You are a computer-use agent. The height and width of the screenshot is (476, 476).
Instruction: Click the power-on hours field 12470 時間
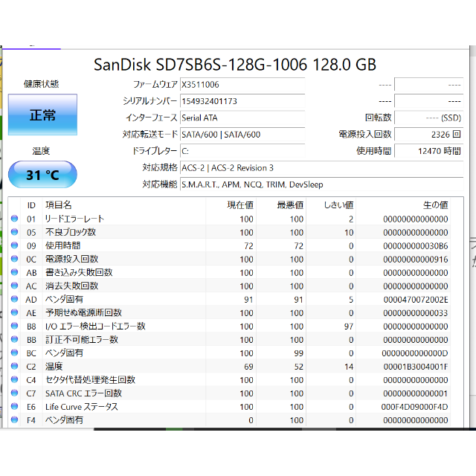[429, 151]
